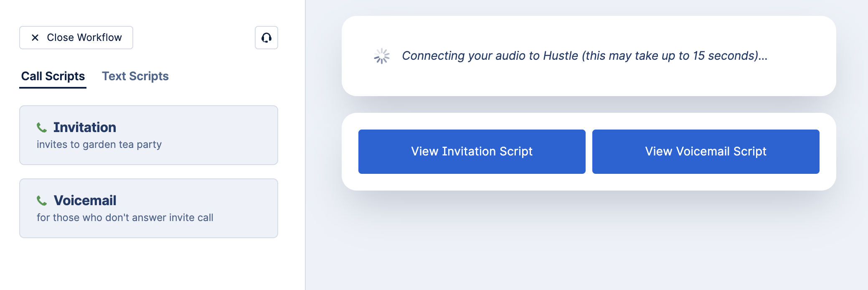The height and width of the screenshot is (290, 868).
Task: Switch to the Call Scripts tab
Action: 53,76
